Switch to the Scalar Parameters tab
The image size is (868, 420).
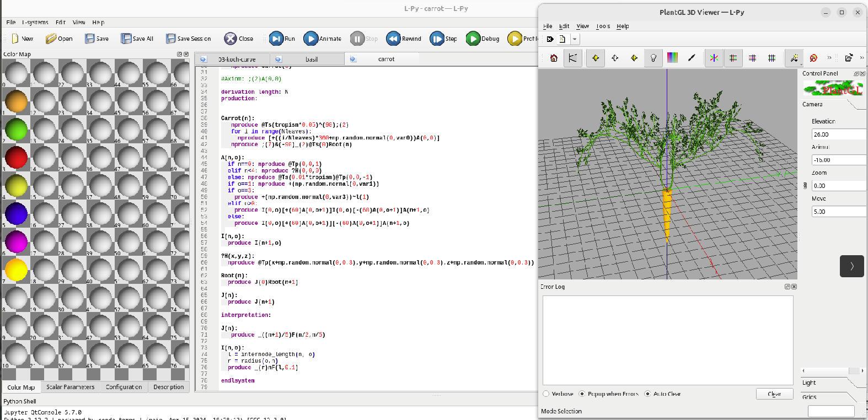coord(70,387)
